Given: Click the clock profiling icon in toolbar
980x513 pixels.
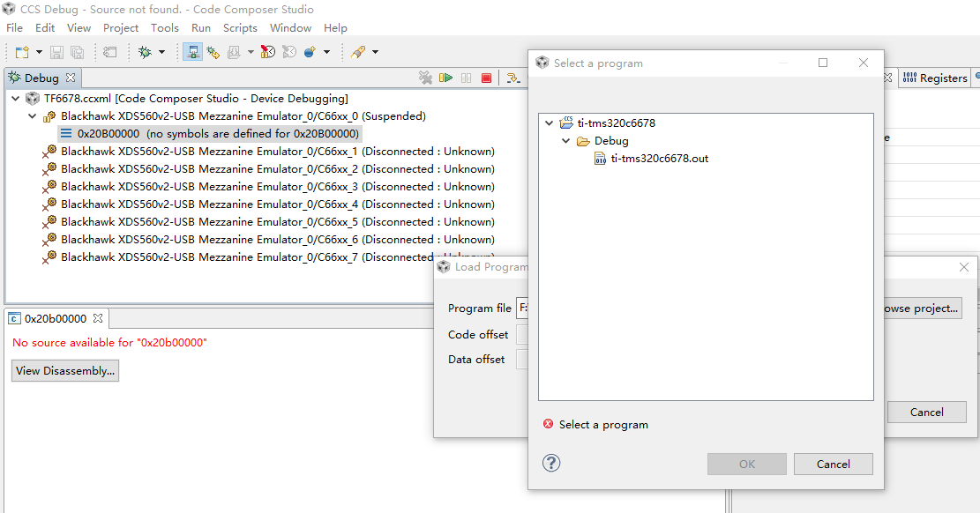Looking at the screenshot, I should (x=267, y=53).
